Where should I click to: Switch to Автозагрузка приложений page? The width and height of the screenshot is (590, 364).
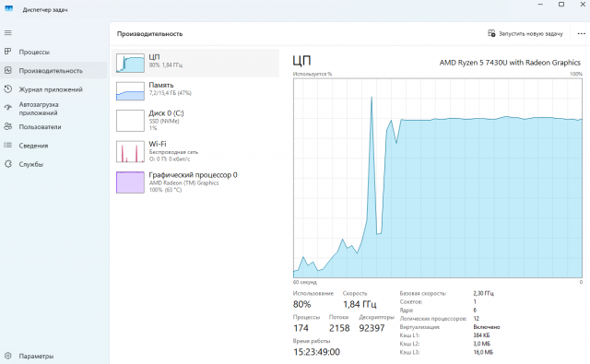tap(53, 109)
